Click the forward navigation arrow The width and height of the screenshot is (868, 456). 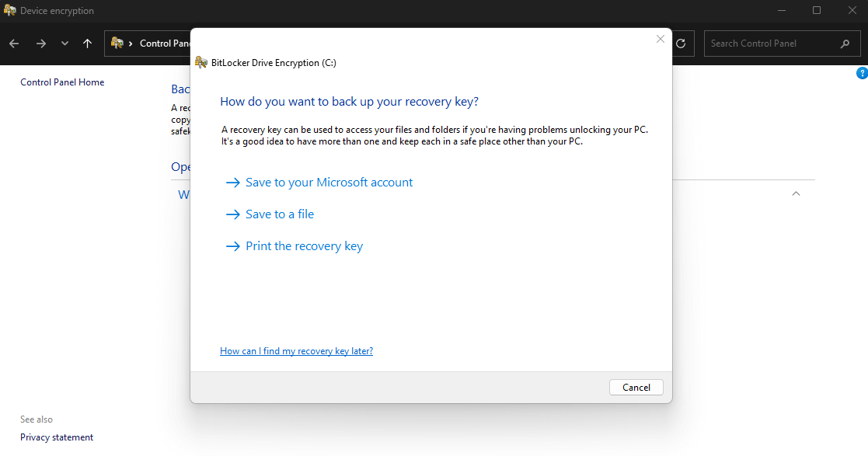click(40, 44)
